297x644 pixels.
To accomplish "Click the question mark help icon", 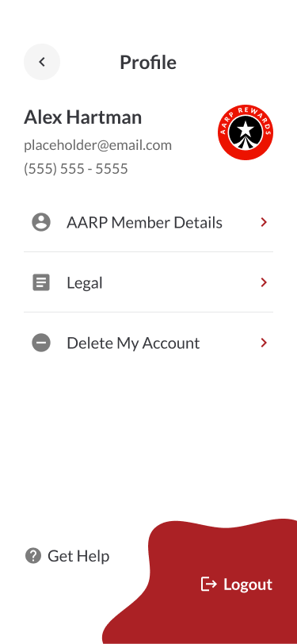I will tap(32, 556).
